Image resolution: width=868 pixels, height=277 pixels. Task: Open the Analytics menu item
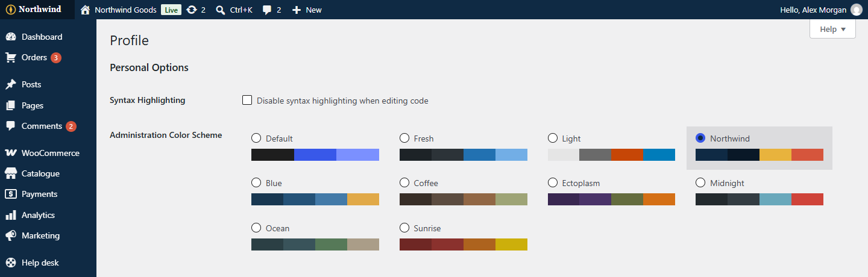click(x=48, y=215)
